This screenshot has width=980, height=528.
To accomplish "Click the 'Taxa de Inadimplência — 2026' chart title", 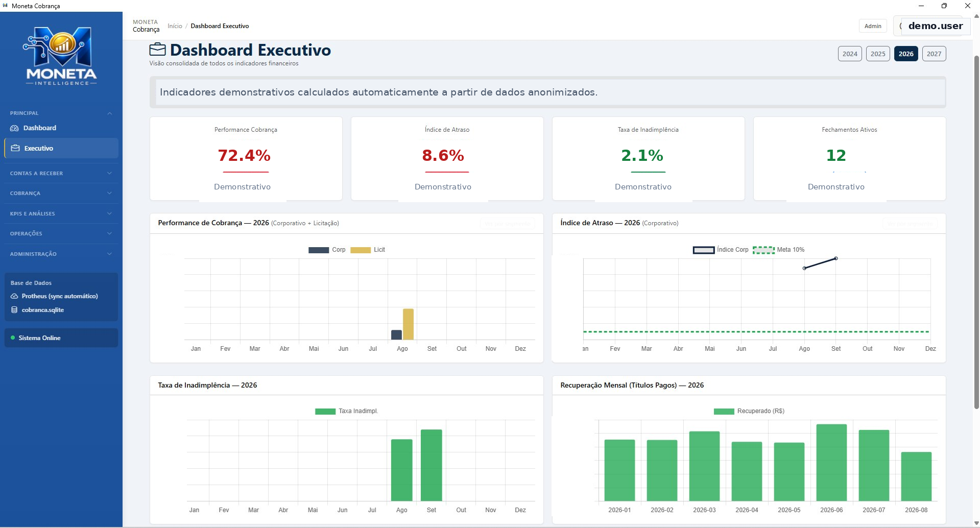I will (207, 385).
